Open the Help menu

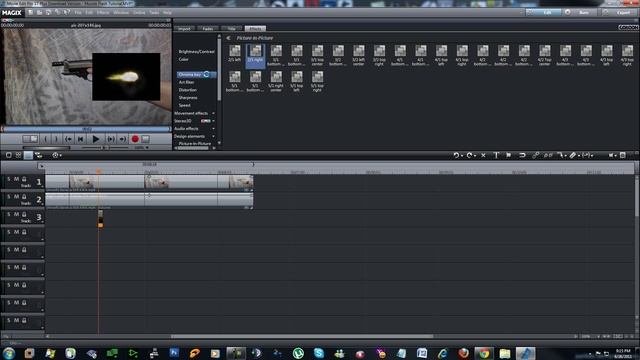coord(167,13)
